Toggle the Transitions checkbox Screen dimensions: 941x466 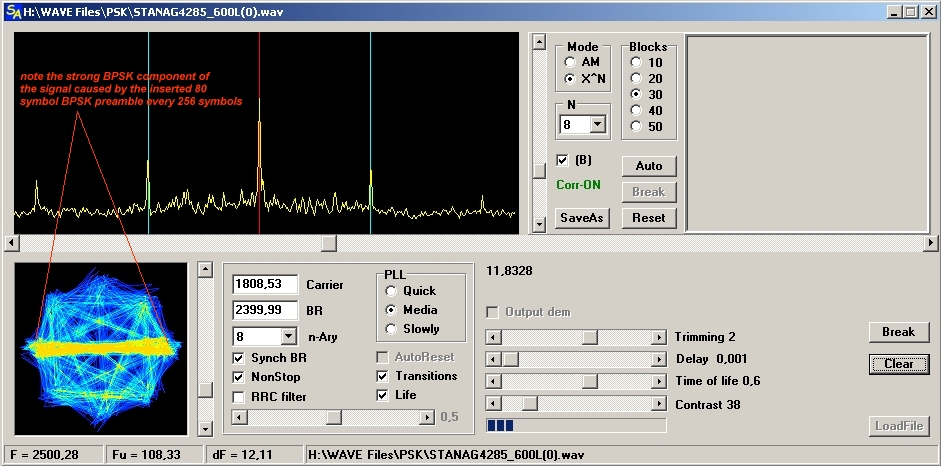(383, 376)
